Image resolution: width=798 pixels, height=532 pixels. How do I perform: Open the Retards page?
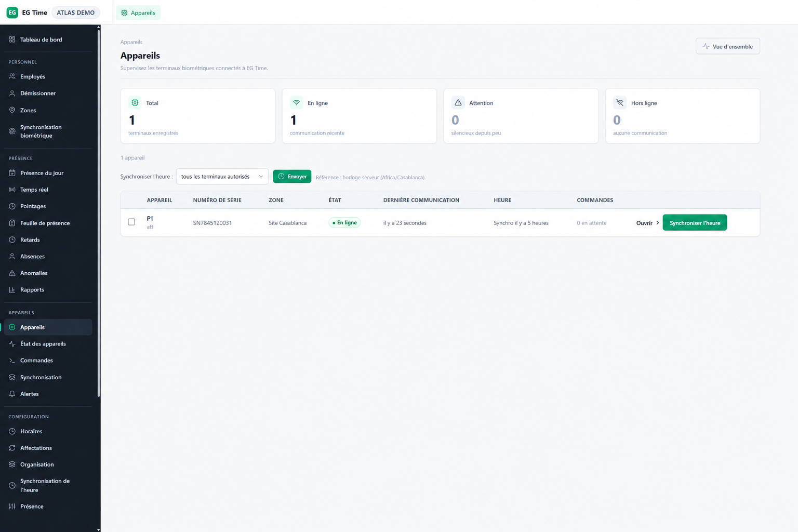tap(48, 240)
